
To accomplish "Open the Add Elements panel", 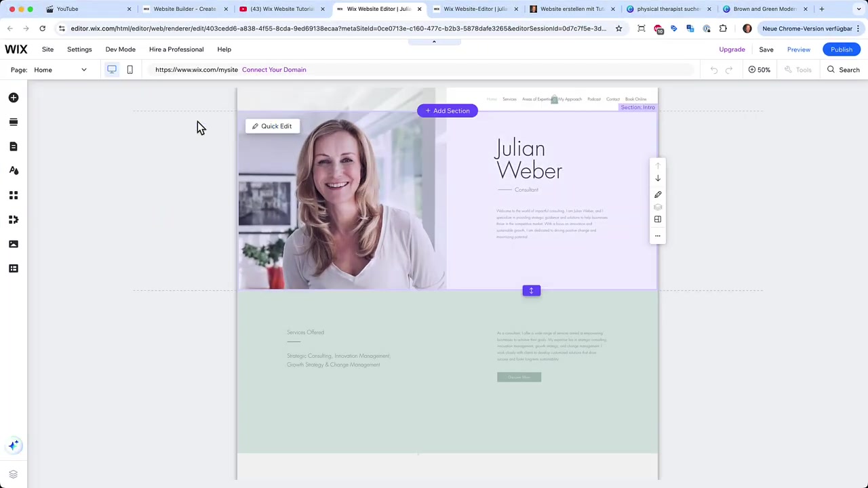I will (14, 98).
